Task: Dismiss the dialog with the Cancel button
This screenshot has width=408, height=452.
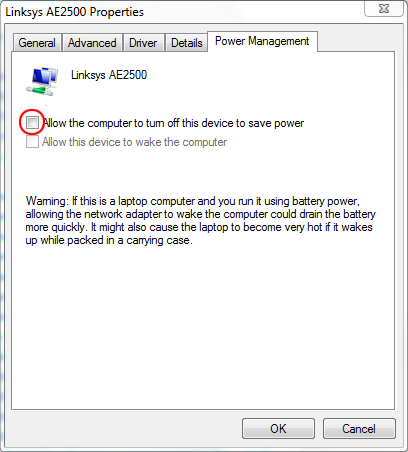Action: [x=359, y=428]
